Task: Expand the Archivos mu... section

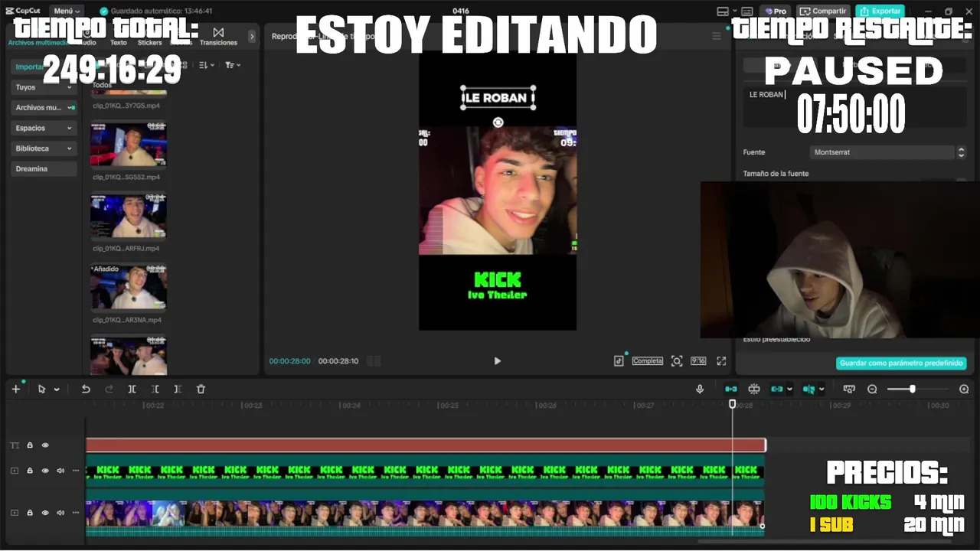Action: [44, 108]
